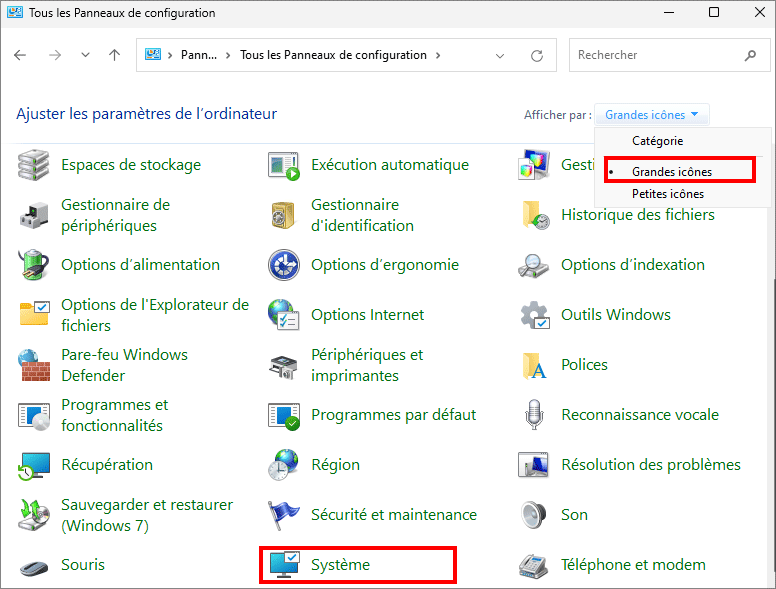Click the Son speaker icon
This screenshot has height=589, width=776.
tap(534, 515)
